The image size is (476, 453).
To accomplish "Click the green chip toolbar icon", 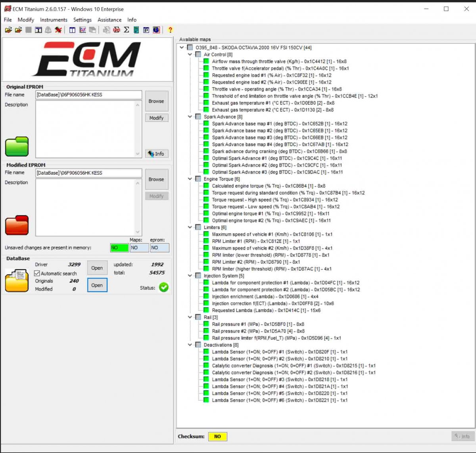I will pyautogui.click(x=136, y=30).
